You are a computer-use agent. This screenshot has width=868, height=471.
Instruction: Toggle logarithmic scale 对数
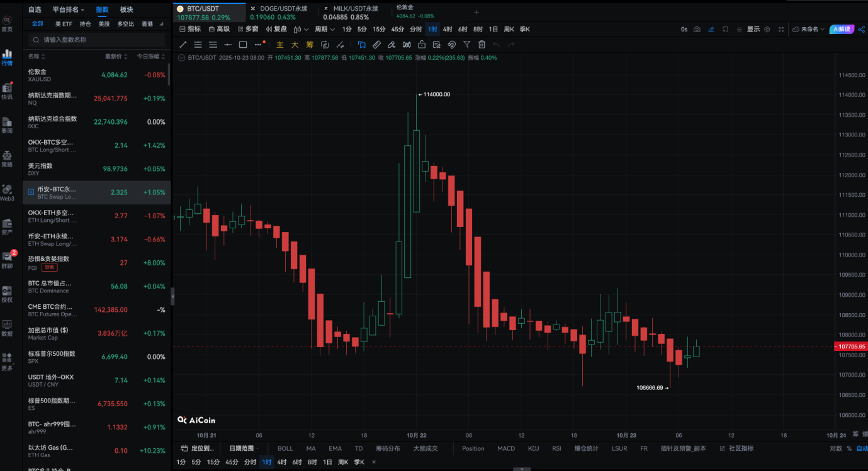[x=835, y=448]
